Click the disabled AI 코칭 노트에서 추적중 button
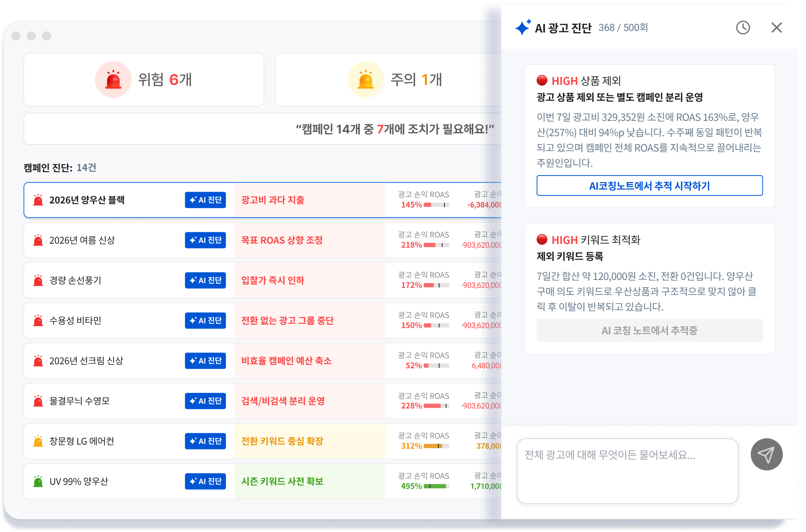This screenshot has width=806, height=532. coord(649,330)
